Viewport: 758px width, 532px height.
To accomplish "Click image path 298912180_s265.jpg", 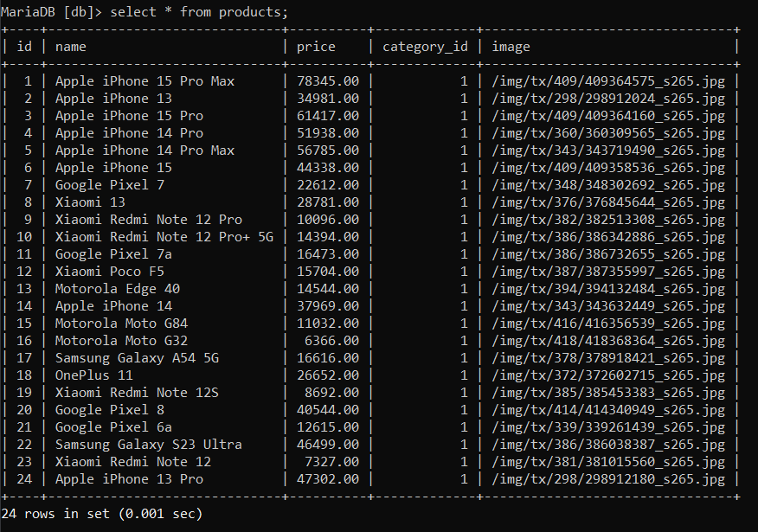I will (608, 479).
